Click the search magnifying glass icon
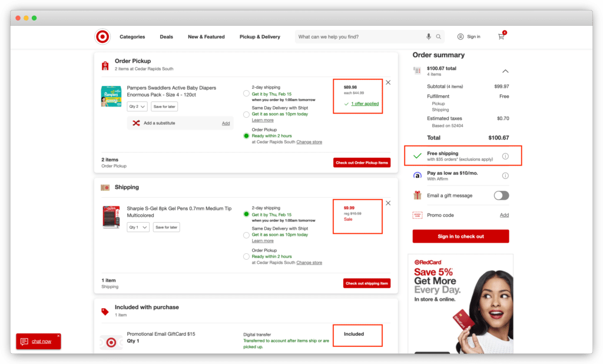Screen dimensions: 603x364 [x=439, y=37]
